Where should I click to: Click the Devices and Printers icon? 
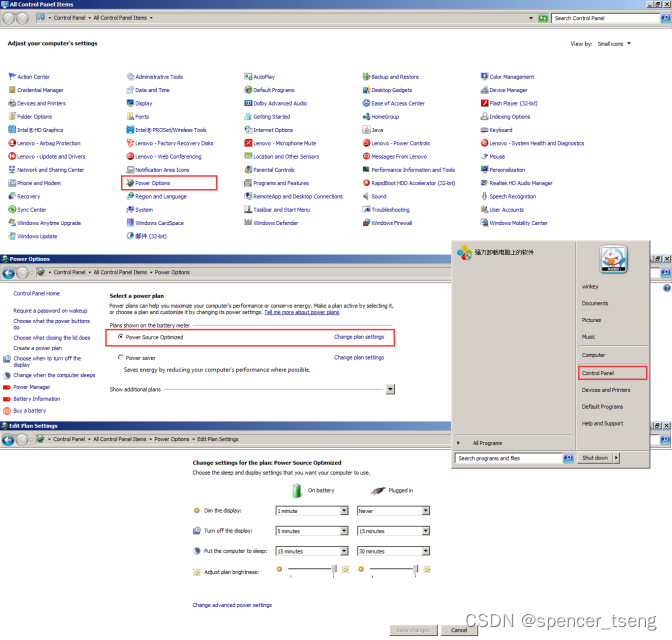tap(12, 103)
